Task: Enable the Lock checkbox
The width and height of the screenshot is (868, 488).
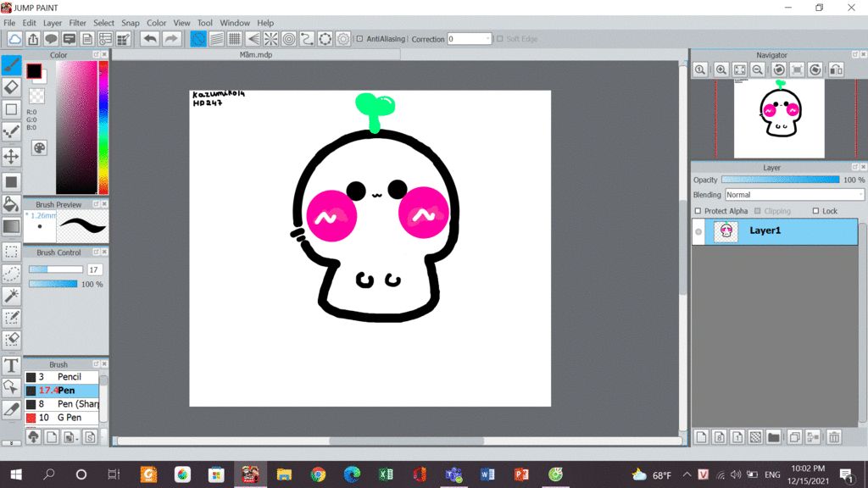Action: coord(815,211)
